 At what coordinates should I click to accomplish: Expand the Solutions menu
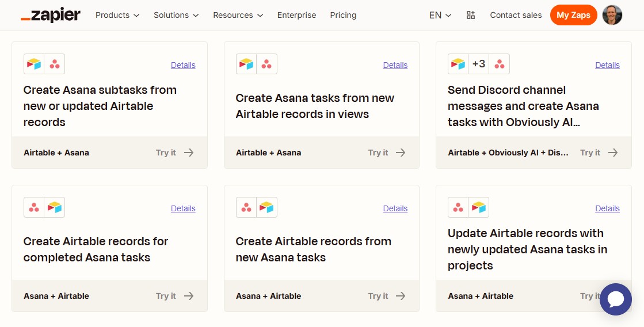tap(176, 15)
